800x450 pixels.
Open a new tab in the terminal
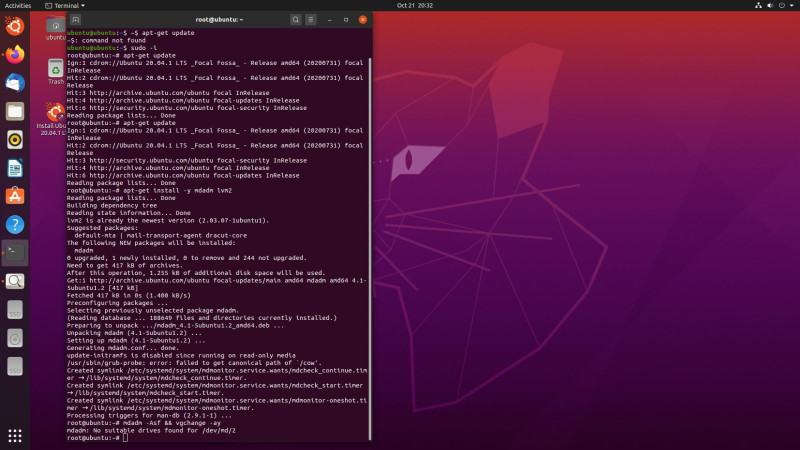pyautogui.click(x=76, y=19)
